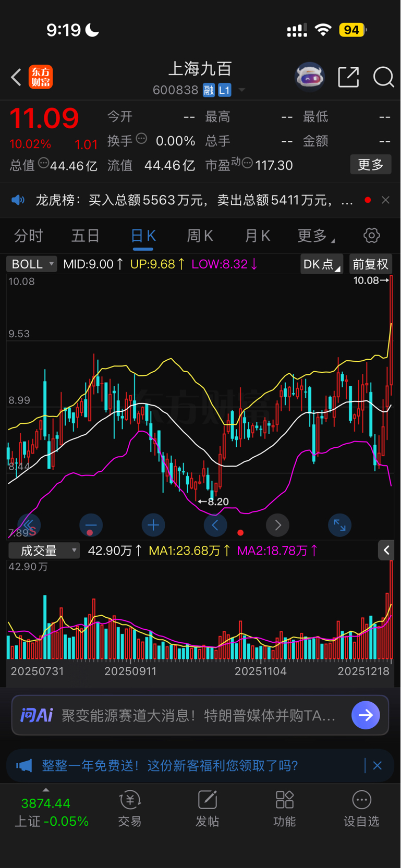Open the 交易 trade tab

coord(130,809)
